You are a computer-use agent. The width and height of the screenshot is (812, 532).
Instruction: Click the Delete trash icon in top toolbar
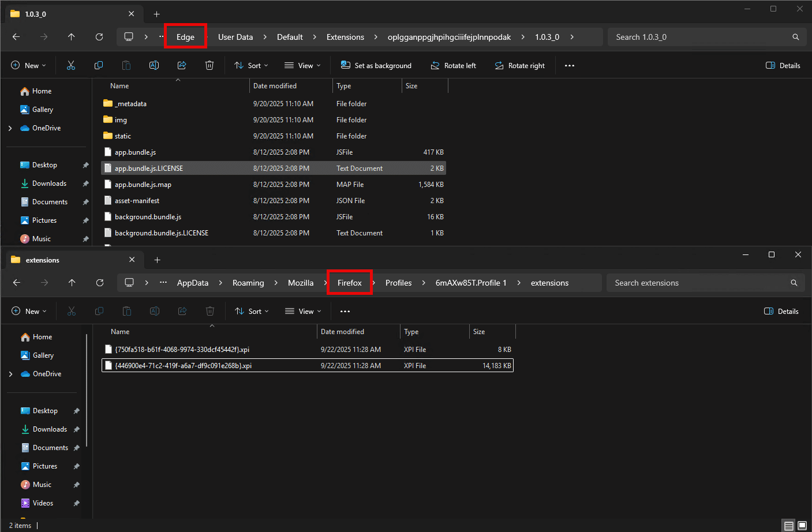[209, 66]
